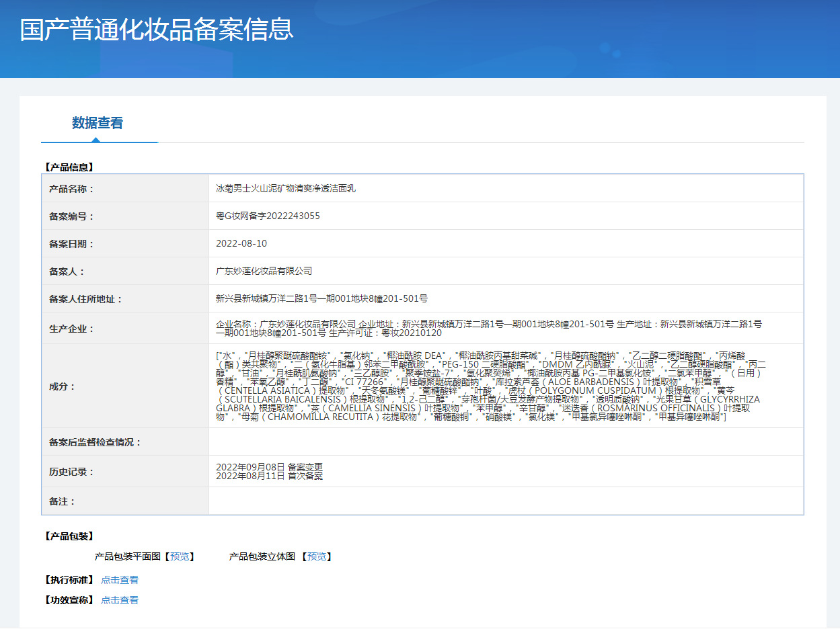Click the 【产品信息】 section heading

point(68,167)
